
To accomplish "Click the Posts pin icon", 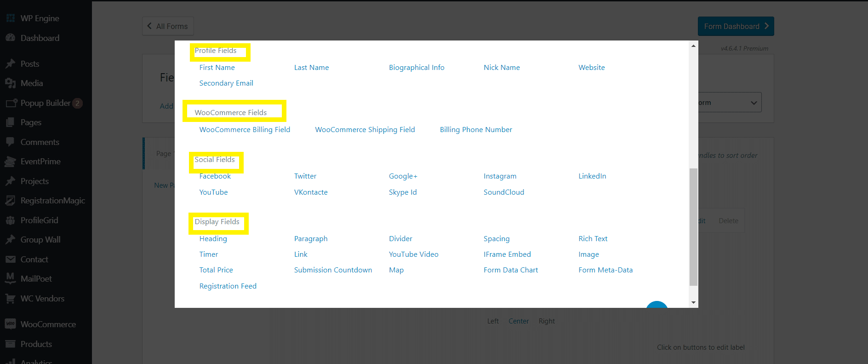I will [11, 64].
